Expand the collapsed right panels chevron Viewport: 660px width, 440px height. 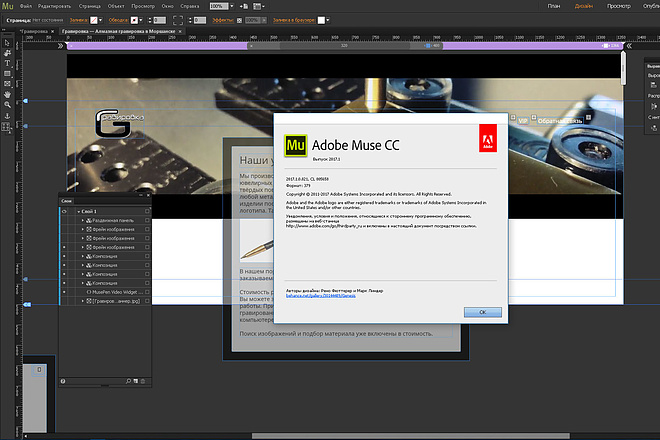coord(629,46)
